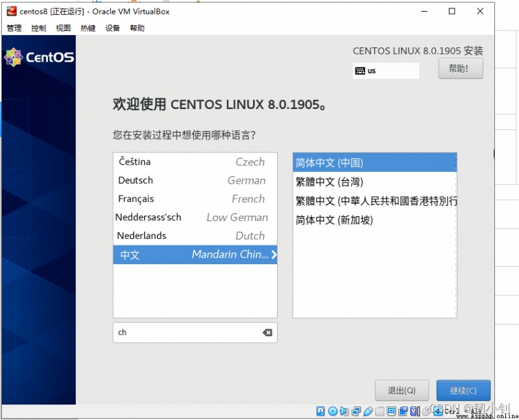Click the keyboard capture host-key icon
This screenshot has height=420, width=519.
pyautogui.click(x=438, y=411)
